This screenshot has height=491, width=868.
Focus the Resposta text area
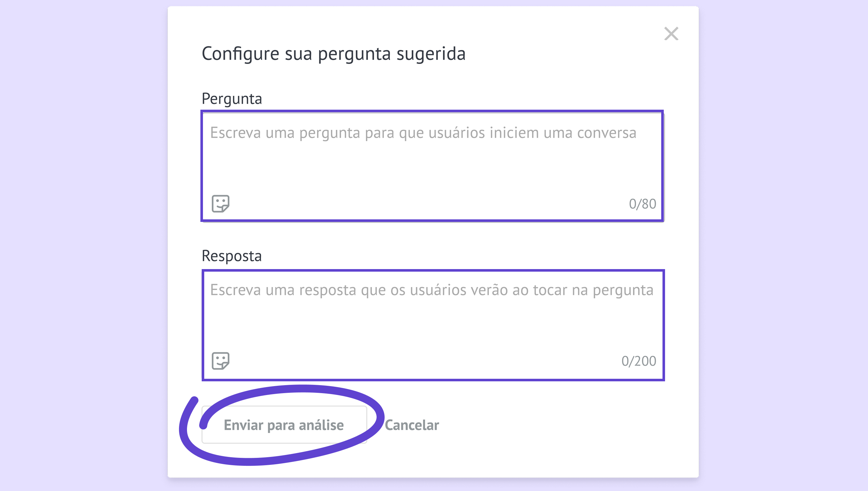pos(433,325)
